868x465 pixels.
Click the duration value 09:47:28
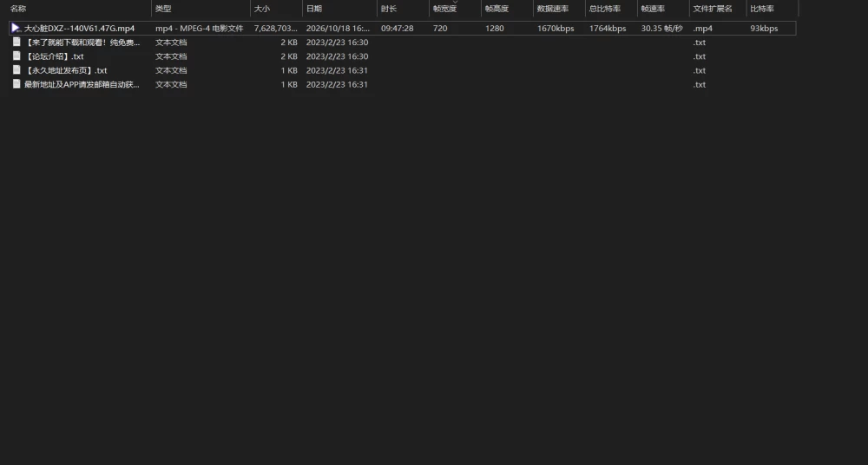397,29
